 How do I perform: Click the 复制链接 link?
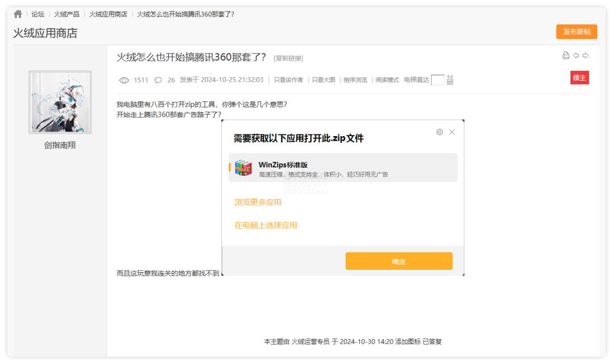[x=288, y=58]
